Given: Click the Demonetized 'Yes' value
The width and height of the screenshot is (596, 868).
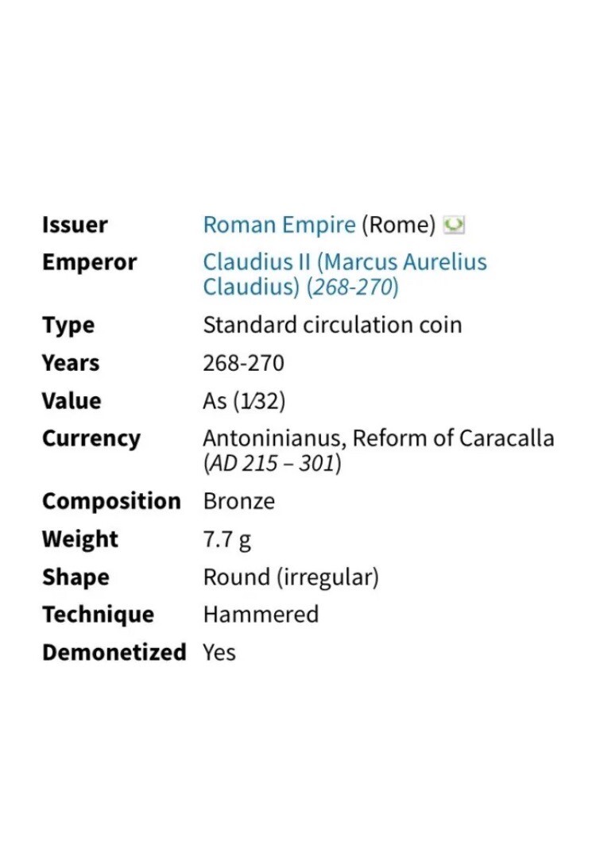Looking at the screenshot, I should pyautogui.click(x=219, y=653).
